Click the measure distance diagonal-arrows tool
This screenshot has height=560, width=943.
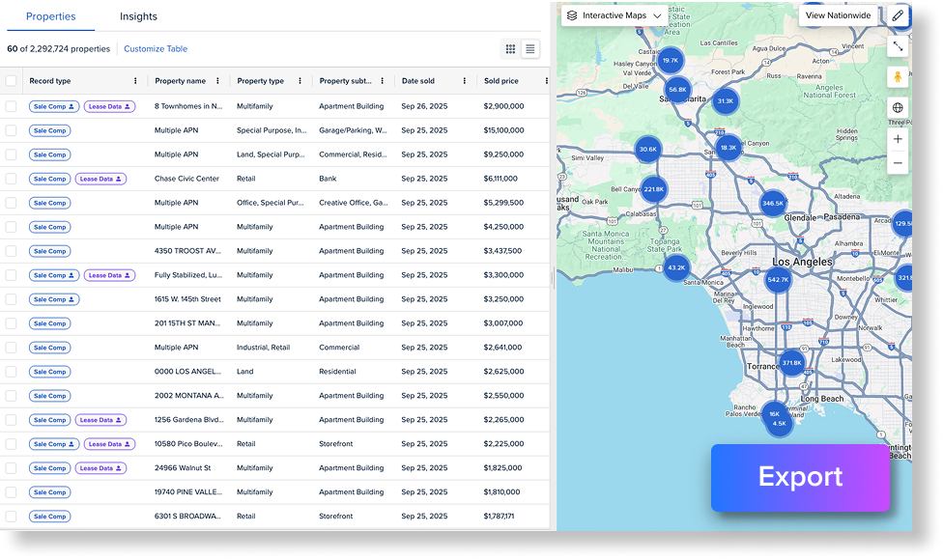898,45
